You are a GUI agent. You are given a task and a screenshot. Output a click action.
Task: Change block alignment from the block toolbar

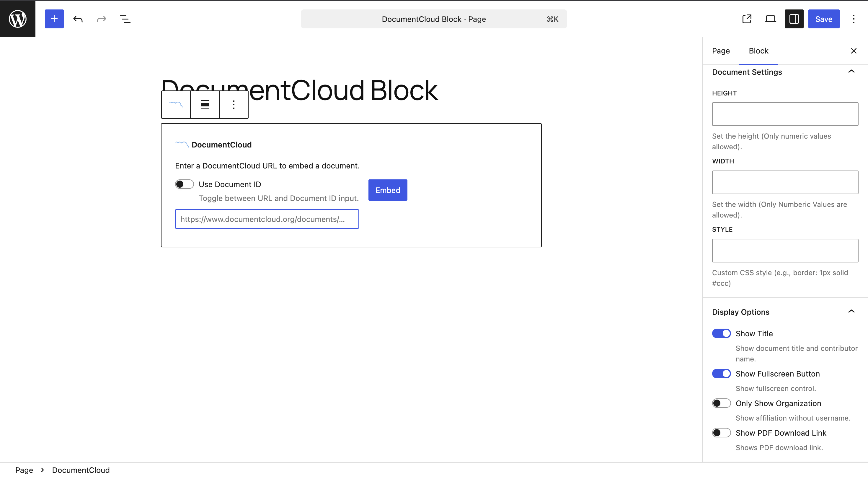(x=205, y=105)
